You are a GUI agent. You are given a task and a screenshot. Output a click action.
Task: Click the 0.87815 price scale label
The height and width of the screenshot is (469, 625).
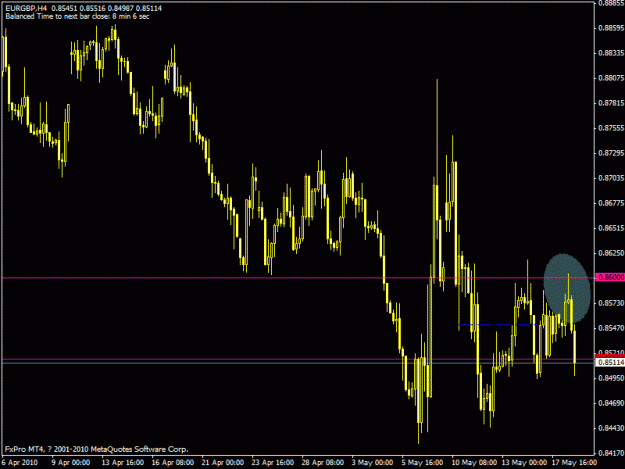[611, 103]
